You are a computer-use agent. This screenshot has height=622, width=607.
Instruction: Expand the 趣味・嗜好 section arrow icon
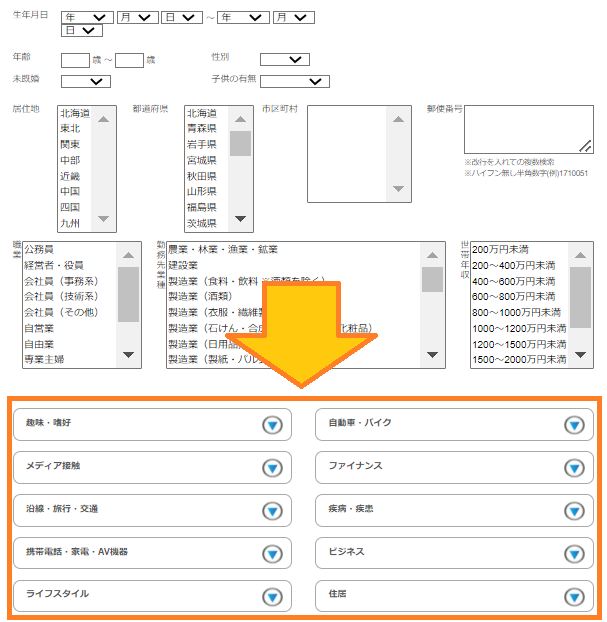click(272, 425)
